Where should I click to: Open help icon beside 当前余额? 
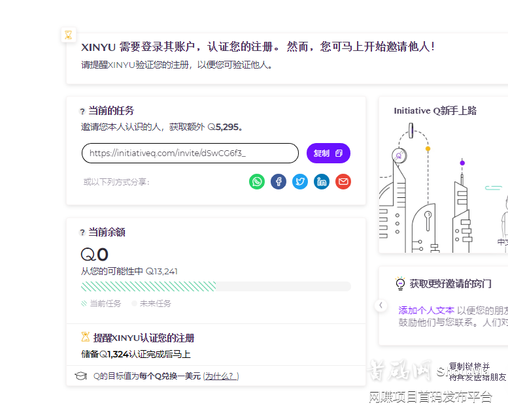82,233
